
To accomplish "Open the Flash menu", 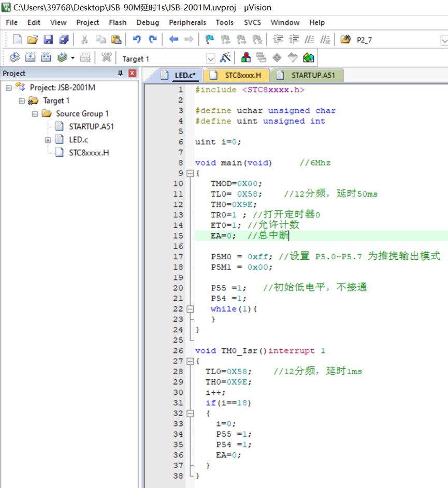I will coord(118,22).
